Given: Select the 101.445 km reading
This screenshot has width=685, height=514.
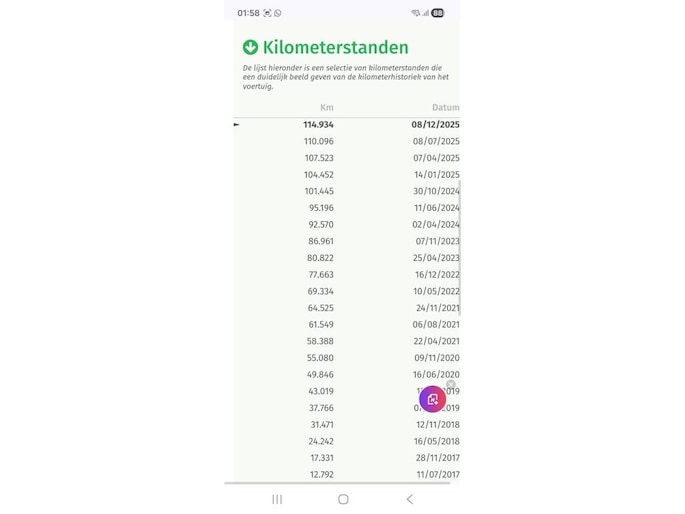Looking at the screenshot, I should tap(319, 191).
